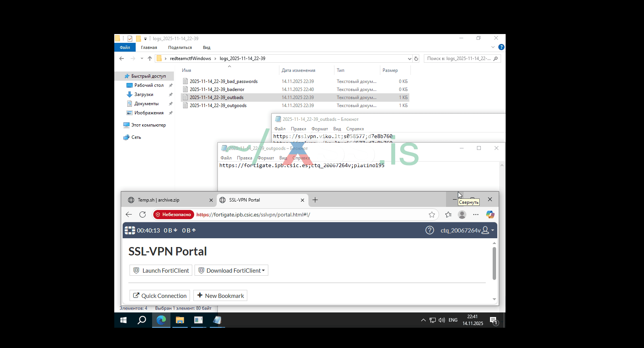Open the browser Favorites list icon
Screen dimensions: 644x348
click(x=448, y=215)
